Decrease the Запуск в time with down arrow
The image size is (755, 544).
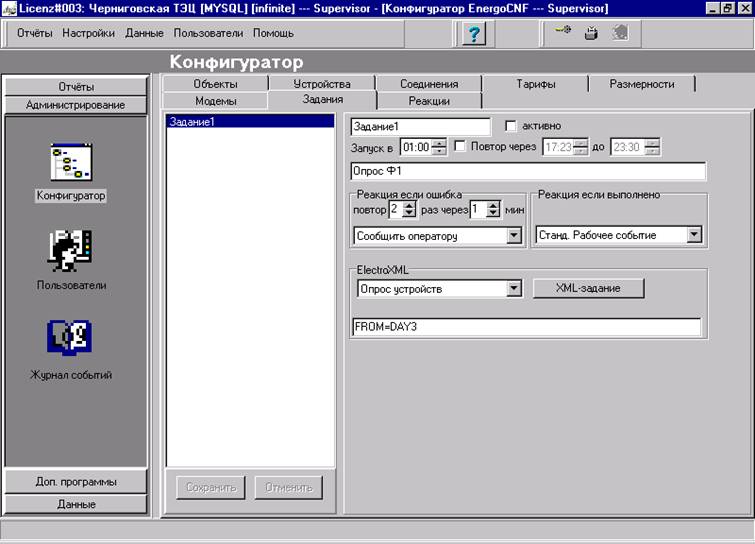pos(439,151)
